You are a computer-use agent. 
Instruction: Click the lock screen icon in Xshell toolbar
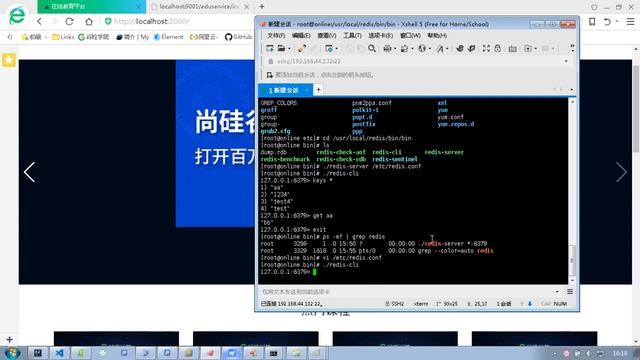(498, 49)
